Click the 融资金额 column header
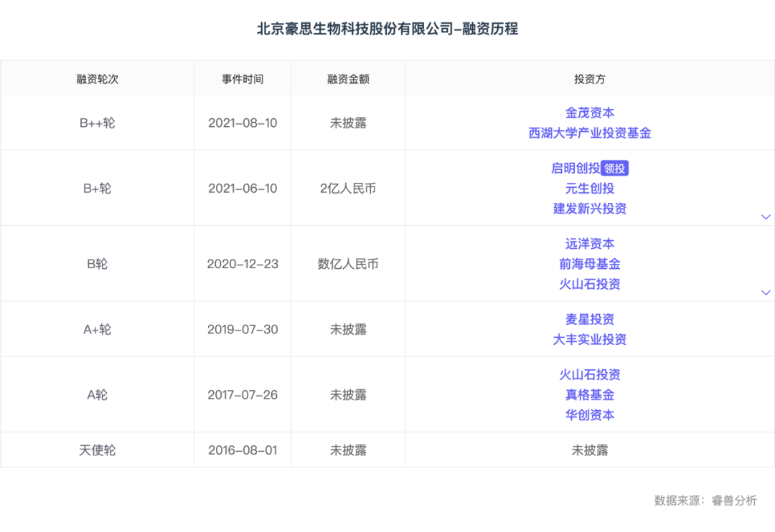Image resolution: width=775 pixels, height=532 pixels. tap(348, 79)
